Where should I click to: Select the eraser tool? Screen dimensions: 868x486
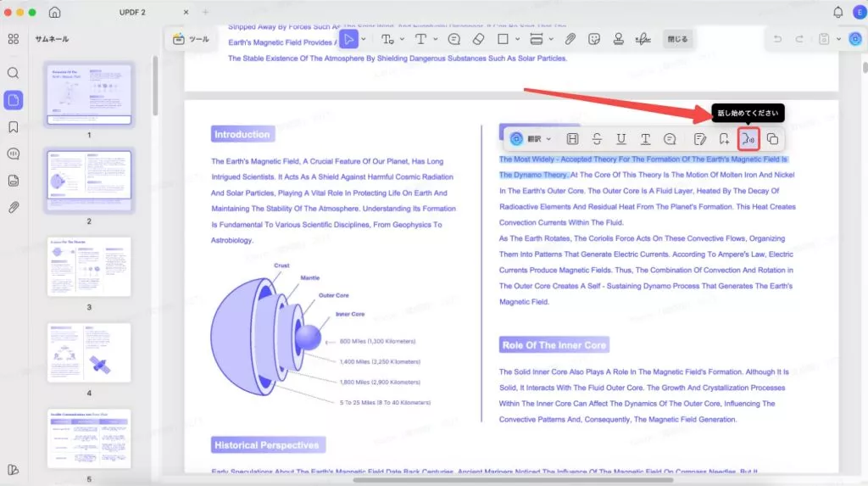[478, 39]
